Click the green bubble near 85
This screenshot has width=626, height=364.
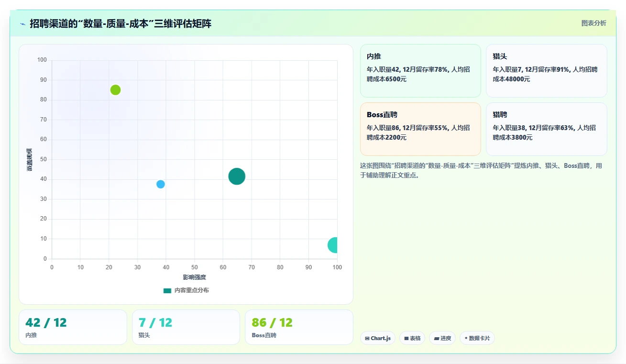click(115, 90)
